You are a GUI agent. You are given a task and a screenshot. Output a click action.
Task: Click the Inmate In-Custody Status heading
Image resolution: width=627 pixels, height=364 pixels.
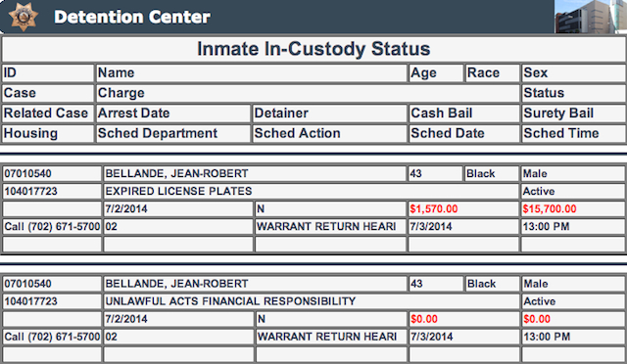point(313,49)
